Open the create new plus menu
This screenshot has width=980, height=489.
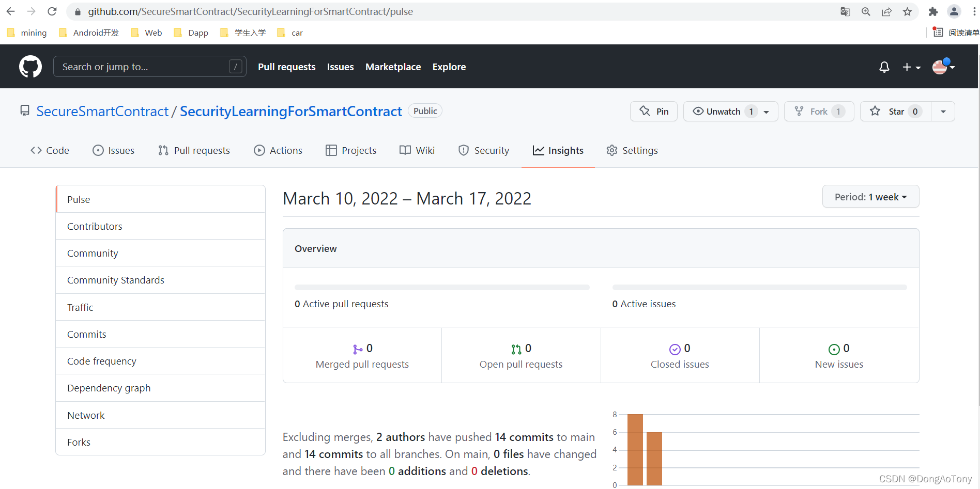911,67
